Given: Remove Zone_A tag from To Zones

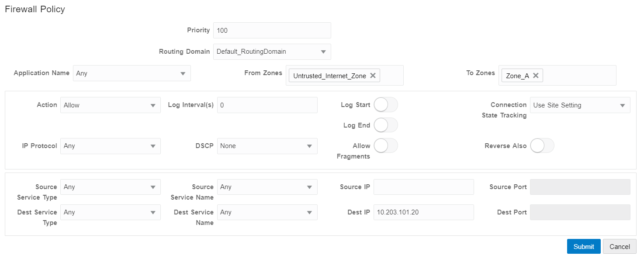Looking at the screenshot, I should 535,76.
